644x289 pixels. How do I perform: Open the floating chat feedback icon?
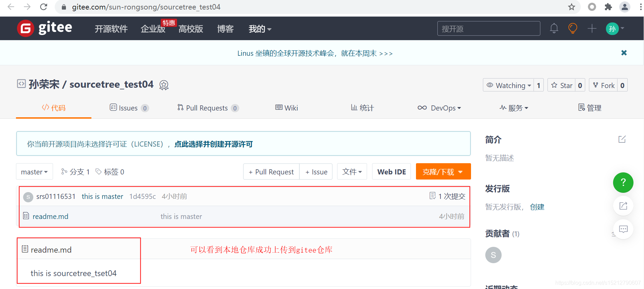[623, 229]
